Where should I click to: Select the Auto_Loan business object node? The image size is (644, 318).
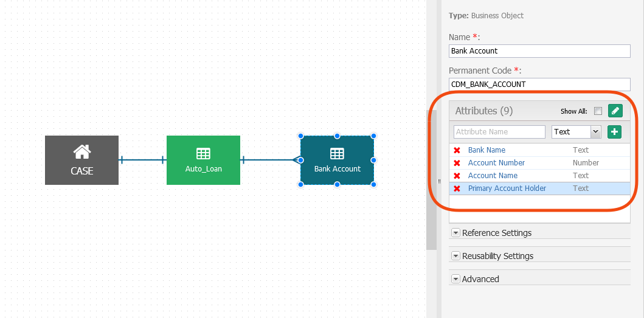pyautogui.click(x=203, y=160)
